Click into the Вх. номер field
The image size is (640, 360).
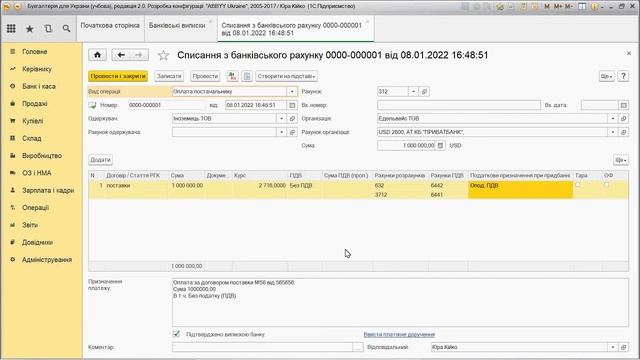pos(459,105)
